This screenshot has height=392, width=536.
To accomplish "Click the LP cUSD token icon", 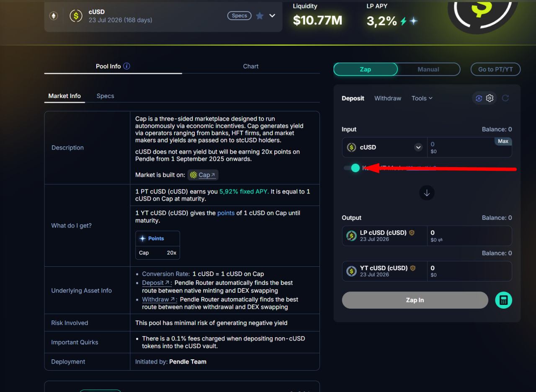I will (x=351, y=236).
